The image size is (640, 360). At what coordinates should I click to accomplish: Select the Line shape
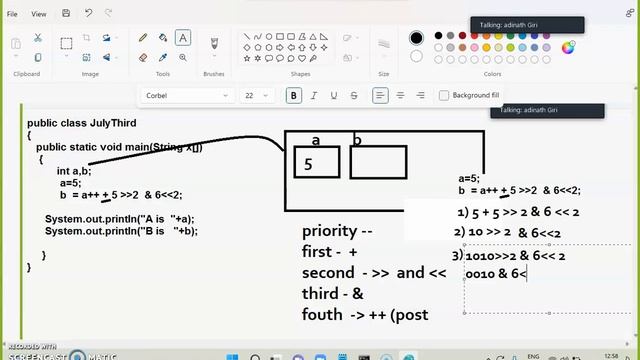click(x=247, y=37)
